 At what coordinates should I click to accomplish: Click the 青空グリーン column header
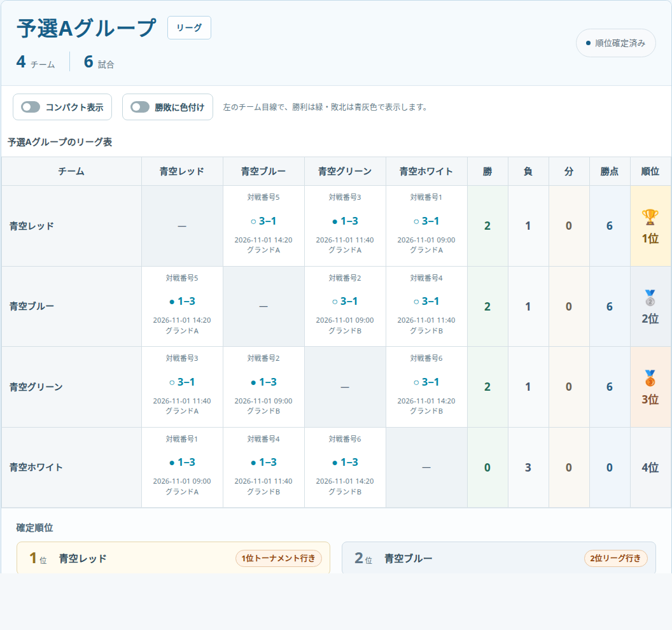[345, 171]
